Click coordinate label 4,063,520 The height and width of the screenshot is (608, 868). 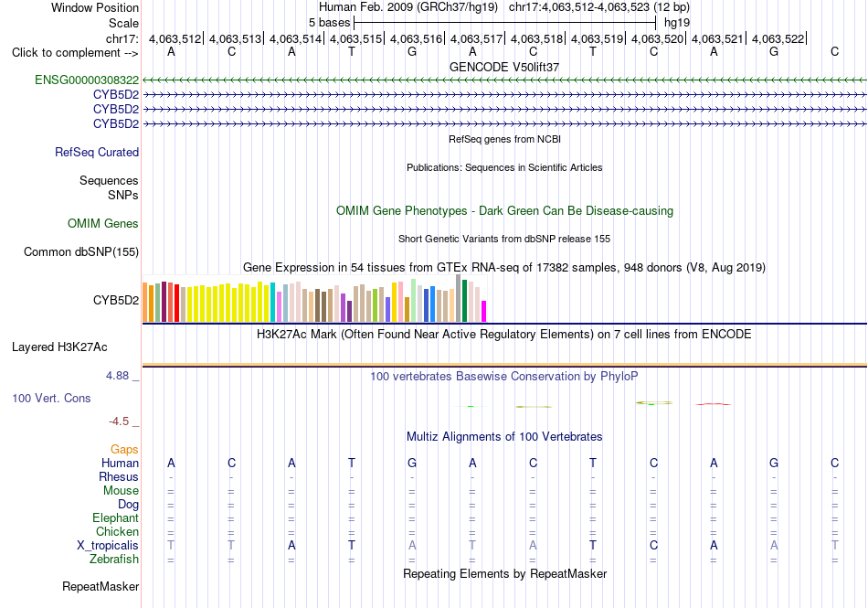pyautogui.click(x=657, y=38)
